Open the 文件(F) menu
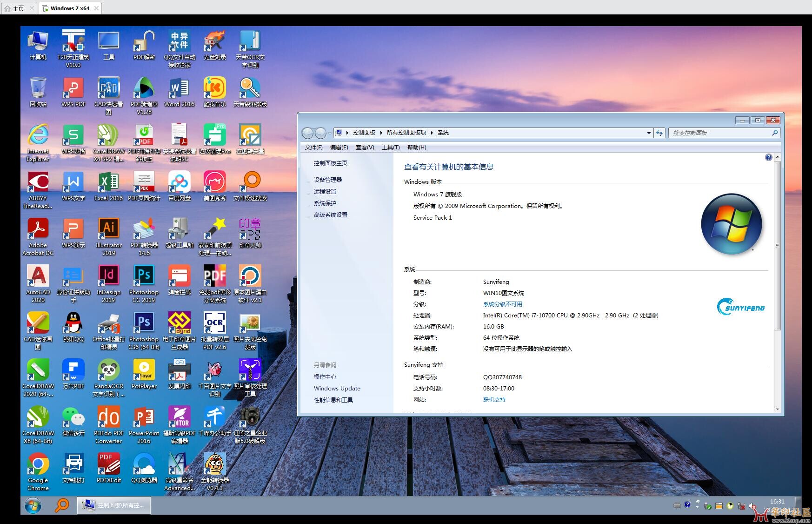Image resolution: width=812 pixels, height=524 pixels. tap(313, 148)
